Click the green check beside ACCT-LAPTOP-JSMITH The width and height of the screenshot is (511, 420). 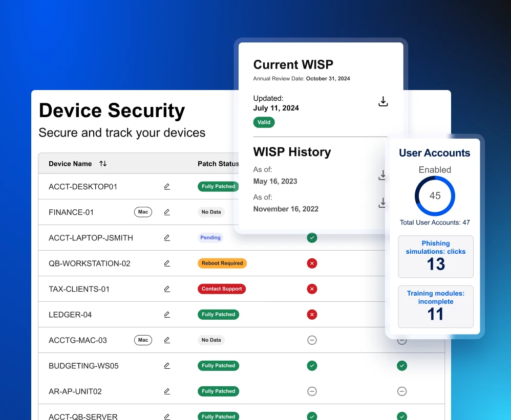pyautogui.click(x=312, y=237)
